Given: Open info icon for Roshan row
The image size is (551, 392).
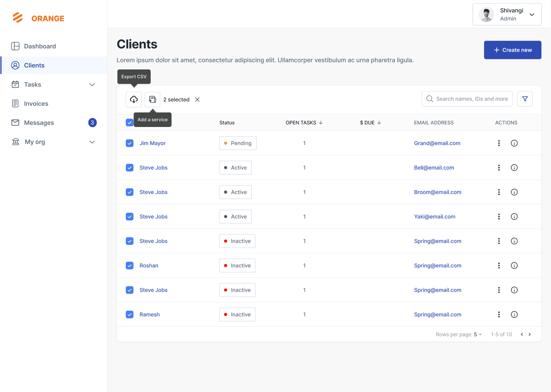Looking at the screenshot, I should pos(514,265).
